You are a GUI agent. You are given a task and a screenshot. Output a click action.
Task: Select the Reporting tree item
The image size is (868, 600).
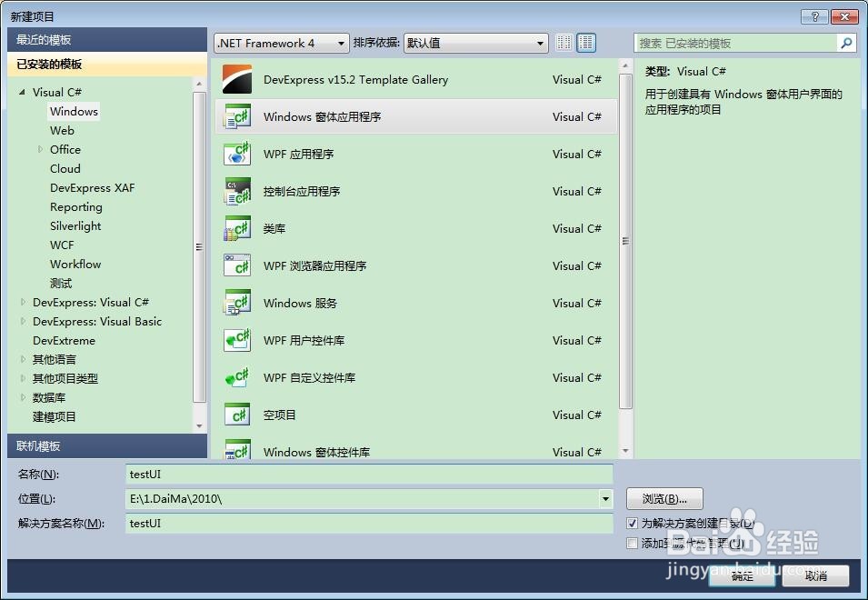76,207
